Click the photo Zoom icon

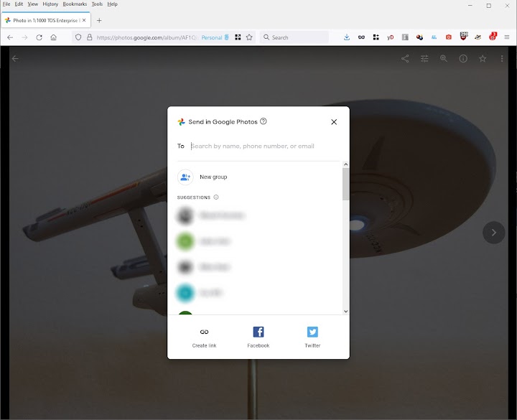444,59
